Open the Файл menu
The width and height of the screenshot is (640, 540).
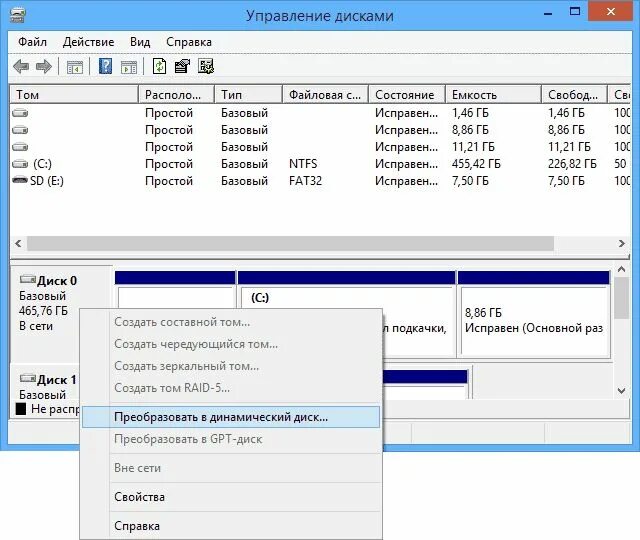point(32,42)
